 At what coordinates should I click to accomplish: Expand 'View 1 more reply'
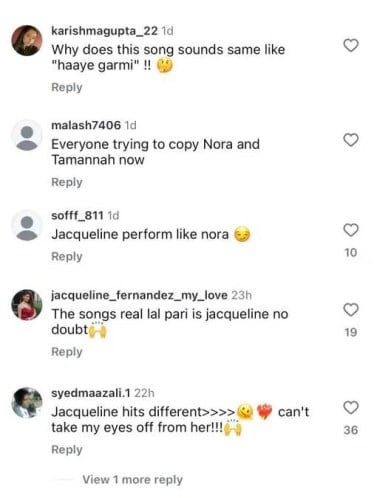[132, 480]
